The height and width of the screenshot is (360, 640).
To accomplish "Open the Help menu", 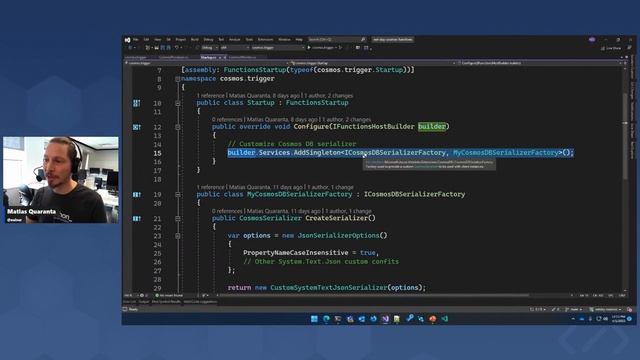I will [299, 40].
